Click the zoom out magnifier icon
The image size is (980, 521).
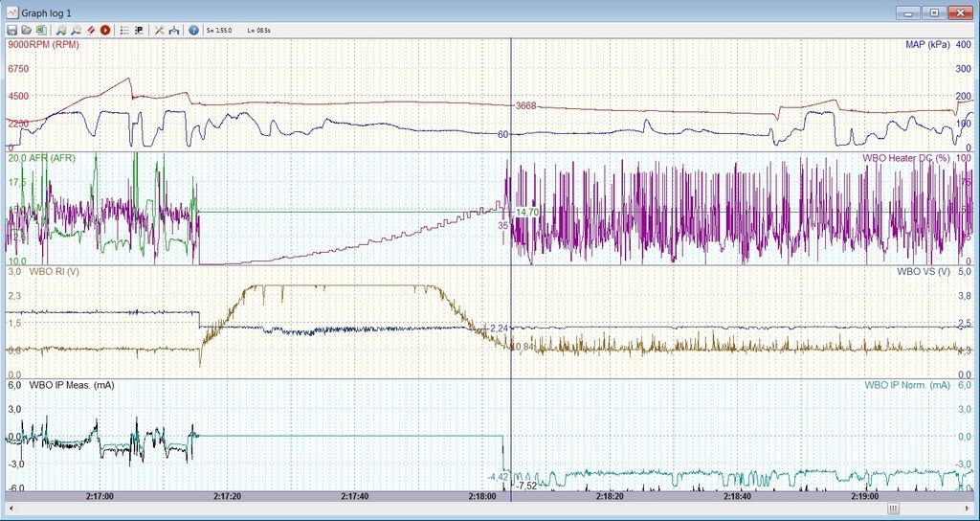76,31
